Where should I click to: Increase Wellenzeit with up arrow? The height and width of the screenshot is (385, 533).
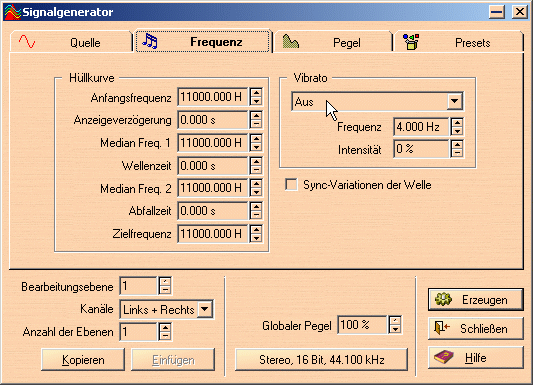coord(256,161)
